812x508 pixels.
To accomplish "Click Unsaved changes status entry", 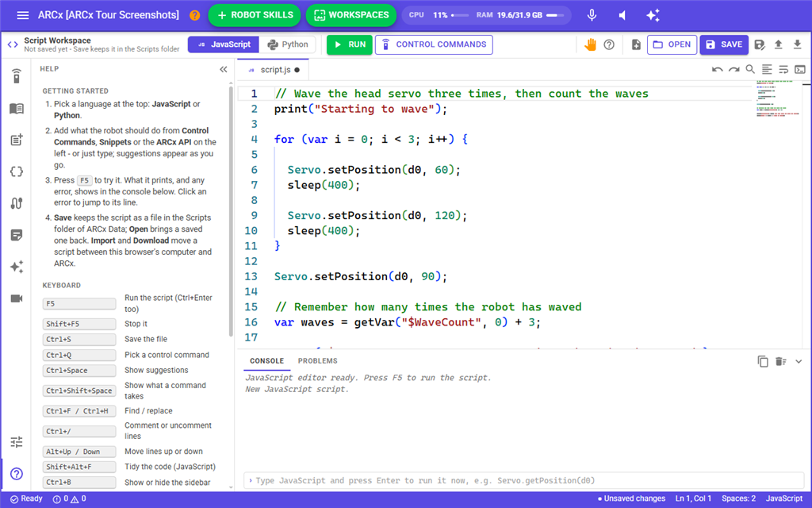I will click(631, 498).
